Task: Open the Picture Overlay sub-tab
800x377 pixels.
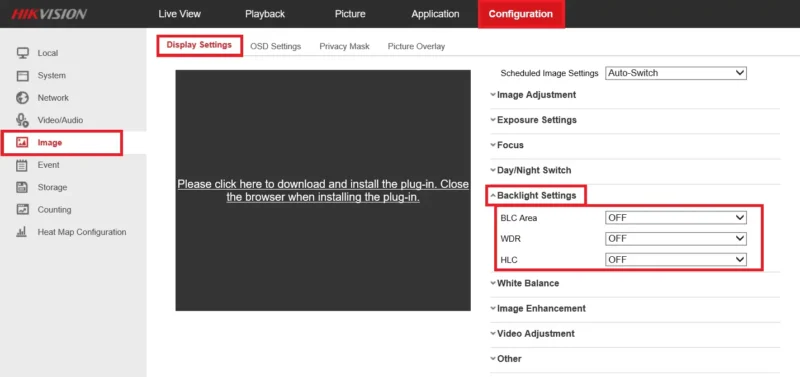Action: coord(416,46)
